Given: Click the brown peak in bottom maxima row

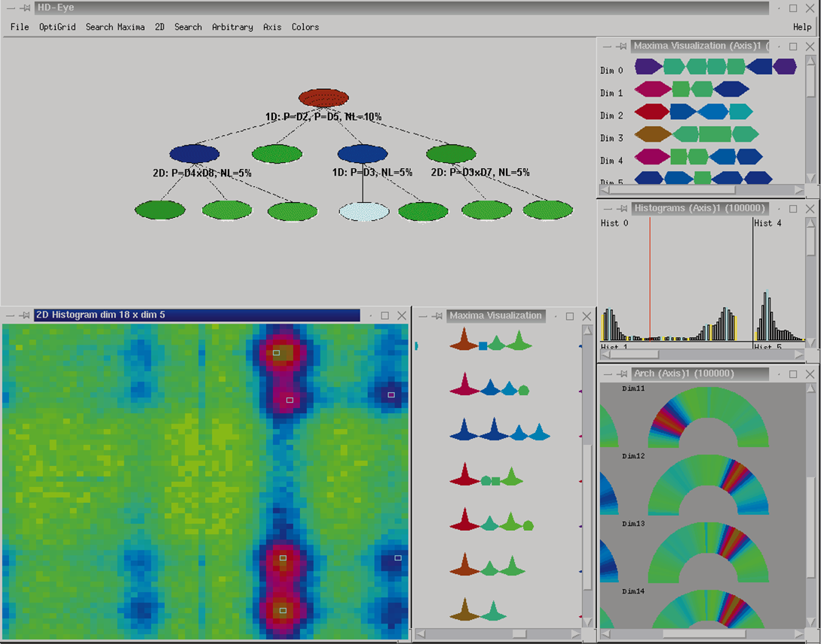Looking at the screenshot, I should (x=465, y=609).
